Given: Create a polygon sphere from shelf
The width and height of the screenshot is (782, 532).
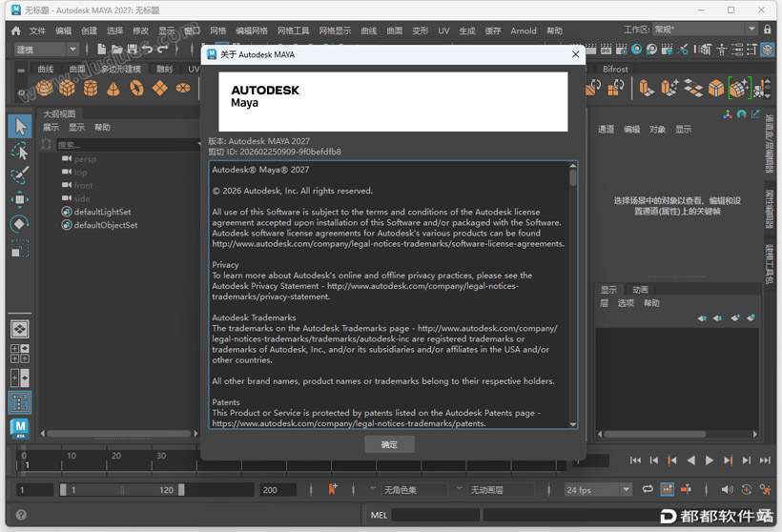Looking at the screenshot, I should coord(45,89).
